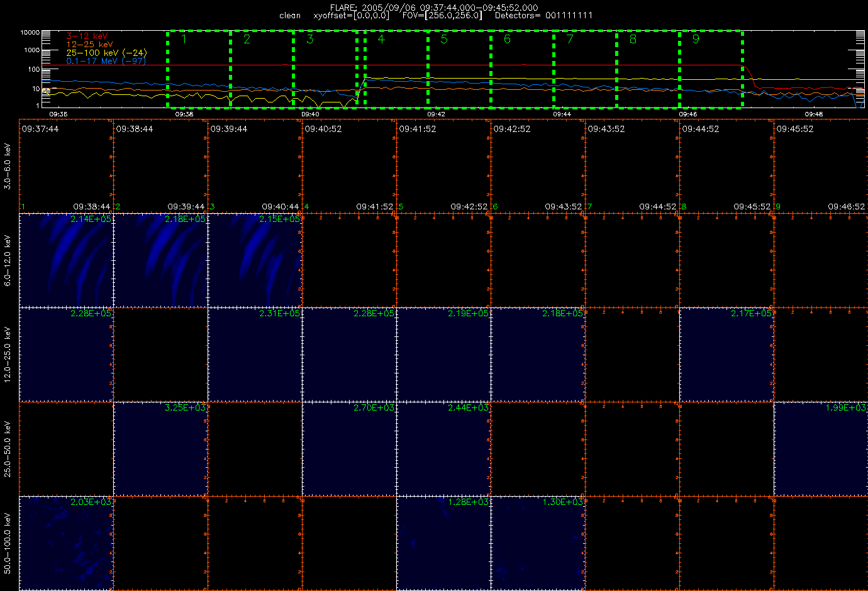Open the image panel labeled 2.44E+03
This screenshot has width=868, height=591.
click(443, 449)
